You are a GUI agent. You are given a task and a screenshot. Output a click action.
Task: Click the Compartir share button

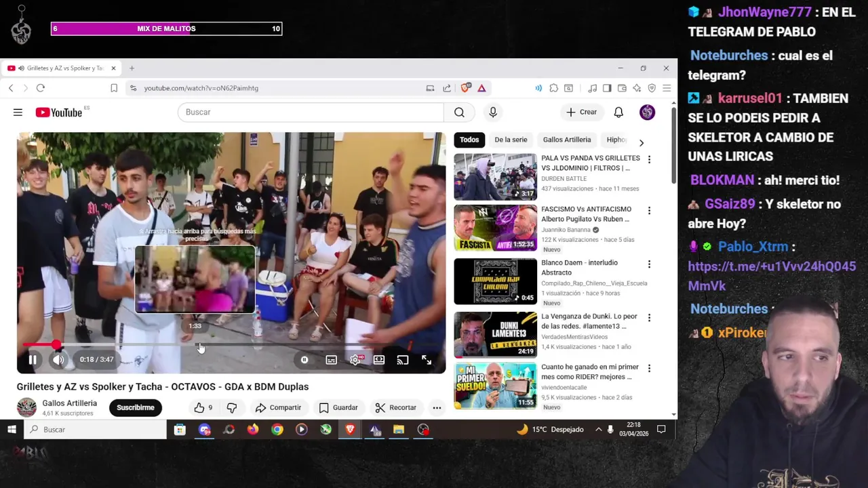coord(278,407)
